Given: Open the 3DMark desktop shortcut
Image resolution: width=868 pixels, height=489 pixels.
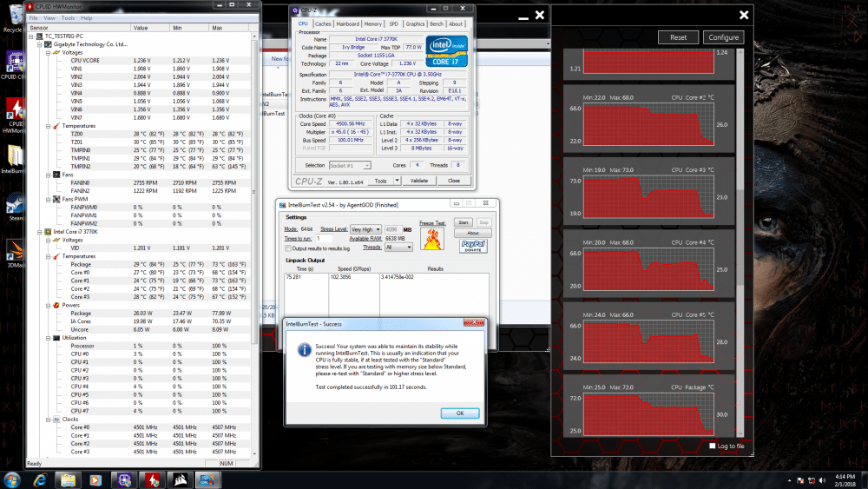Looking at the screenshot, I should click(14, 254).
